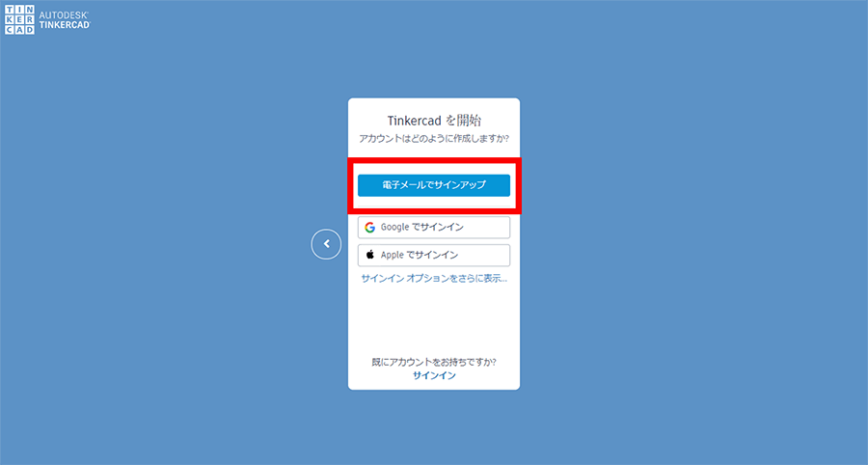The height and width of the screenshot is (465, 868).
Task: Sign up with 電子メールでサインアップ button
Action: pyautogui.click(x=434, y=185)
